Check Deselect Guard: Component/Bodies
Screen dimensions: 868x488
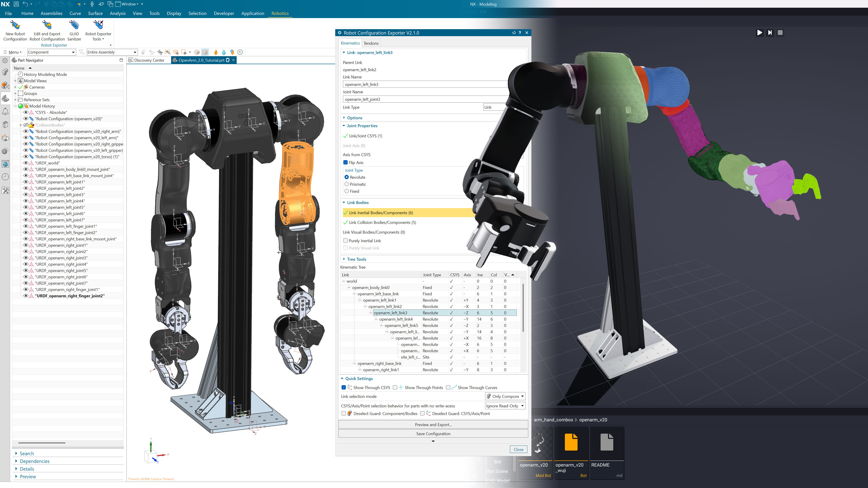click(x=344, y=414)
